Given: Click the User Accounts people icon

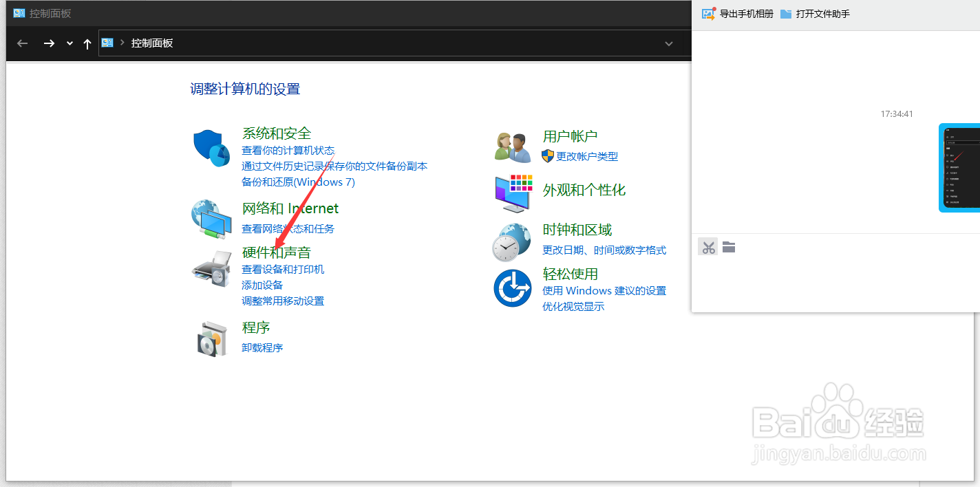Looking at the screenshot, I should pyautogui.click(x=513, y=147).
